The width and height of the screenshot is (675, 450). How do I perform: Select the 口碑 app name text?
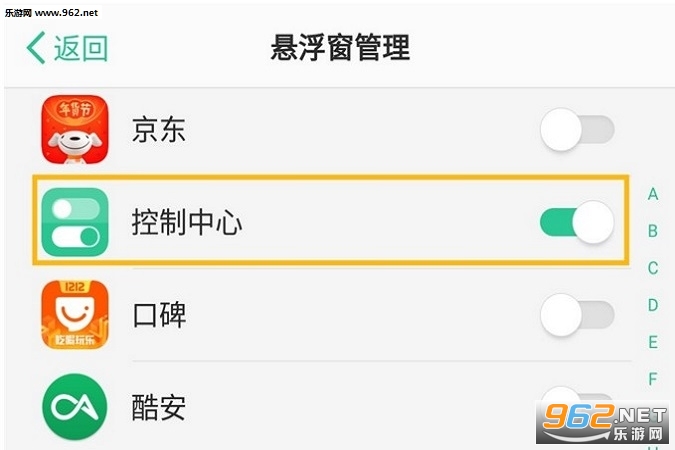pyautogui.click(x=159, y=315)
